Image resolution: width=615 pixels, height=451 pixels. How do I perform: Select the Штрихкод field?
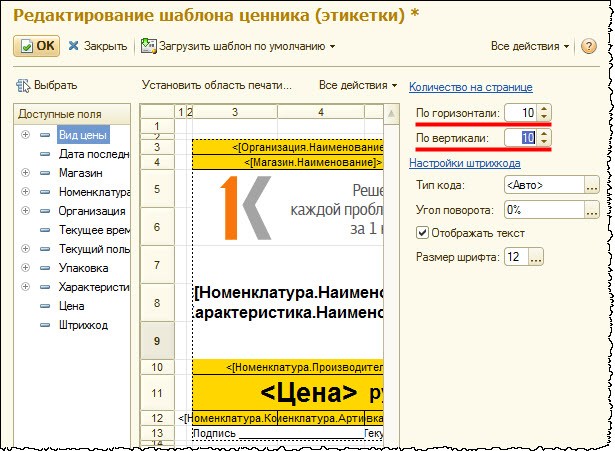83,325
